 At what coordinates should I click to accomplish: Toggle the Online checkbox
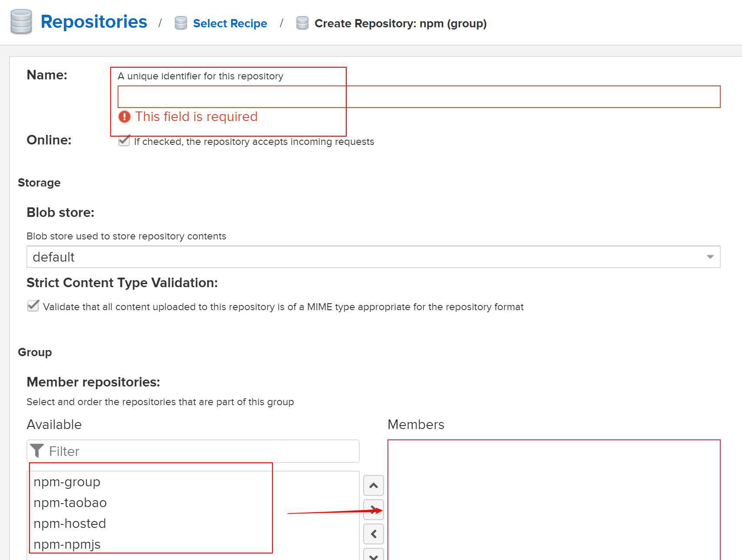click(124, 141)
